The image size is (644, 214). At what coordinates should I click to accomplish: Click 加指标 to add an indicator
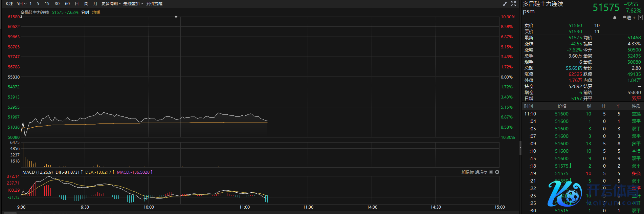click(467, 172)
